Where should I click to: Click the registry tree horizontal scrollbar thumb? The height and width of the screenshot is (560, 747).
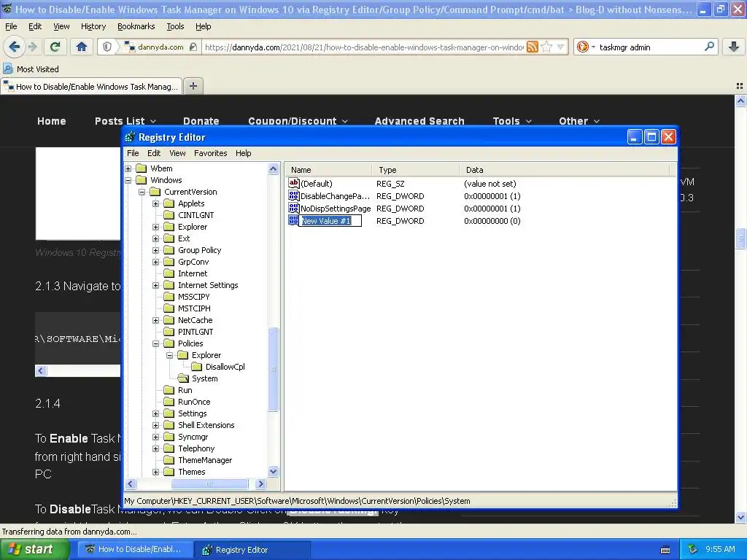pyautogui.click(x=209, y=484)
